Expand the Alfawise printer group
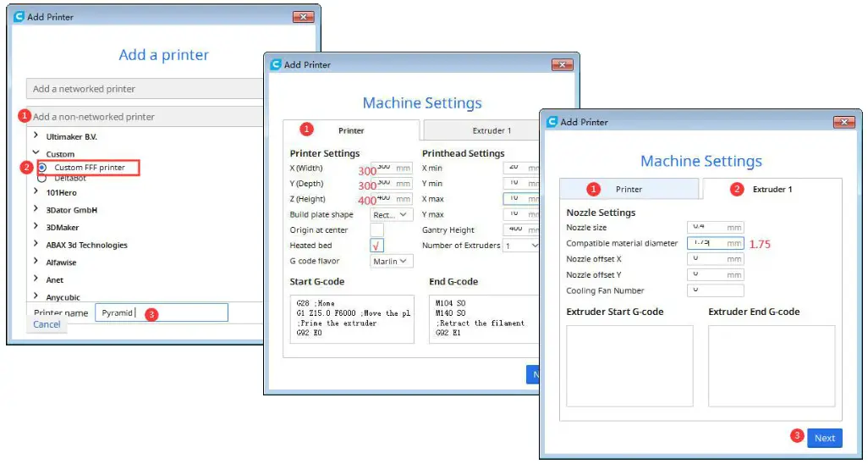Viewport: 868px width, 464px height. click(36, 262)
